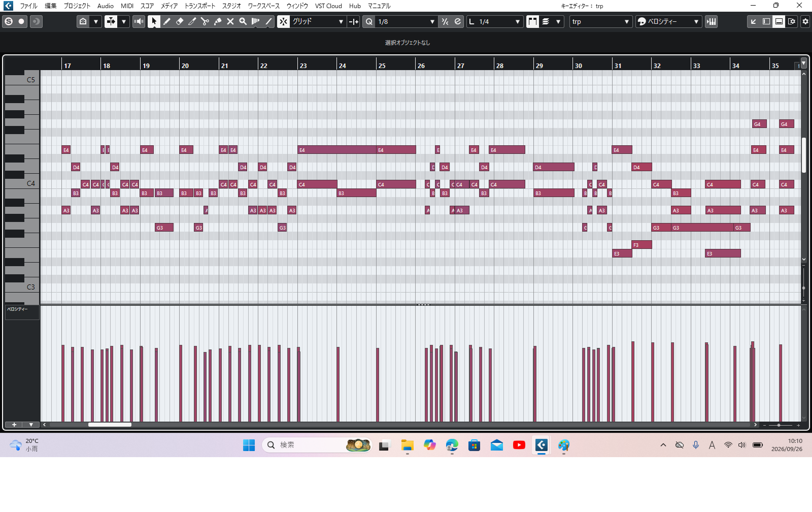The width and height of the screenshot is (812, 512).
Task: Toggle Acoustic Feedback speaker
Action: coord(139,21)
